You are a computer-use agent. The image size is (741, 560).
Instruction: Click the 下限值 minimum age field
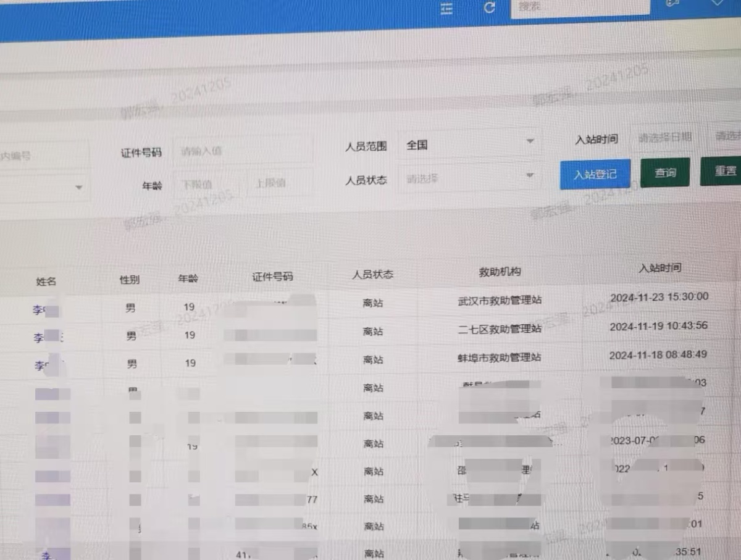click(208, 183)
